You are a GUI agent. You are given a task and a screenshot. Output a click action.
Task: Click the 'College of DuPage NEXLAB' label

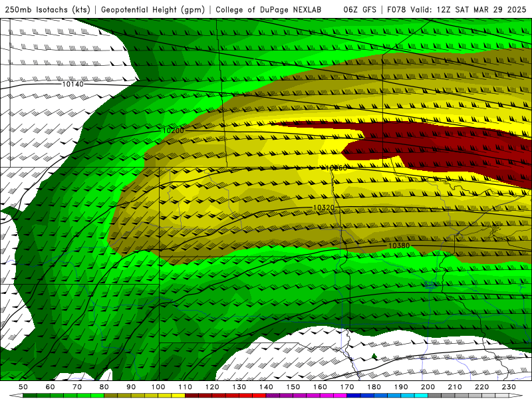(x=269, y=9)
